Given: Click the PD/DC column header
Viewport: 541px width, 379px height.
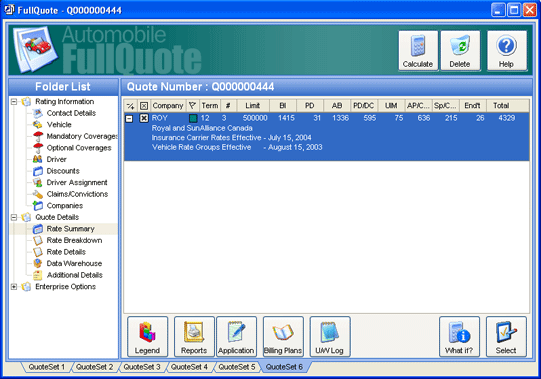Looking at the screenshot, I should [364, 106].
